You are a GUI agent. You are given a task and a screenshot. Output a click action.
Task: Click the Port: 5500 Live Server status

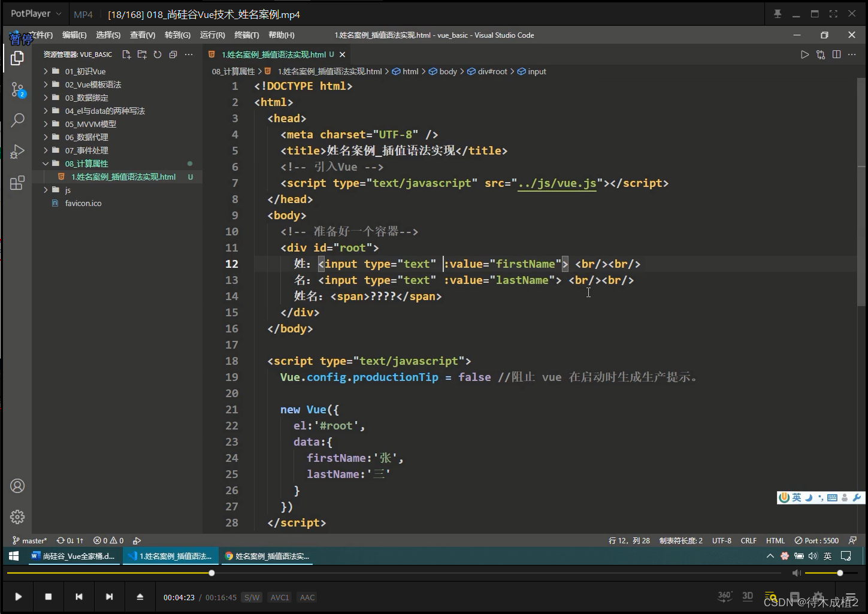point(816,540)
